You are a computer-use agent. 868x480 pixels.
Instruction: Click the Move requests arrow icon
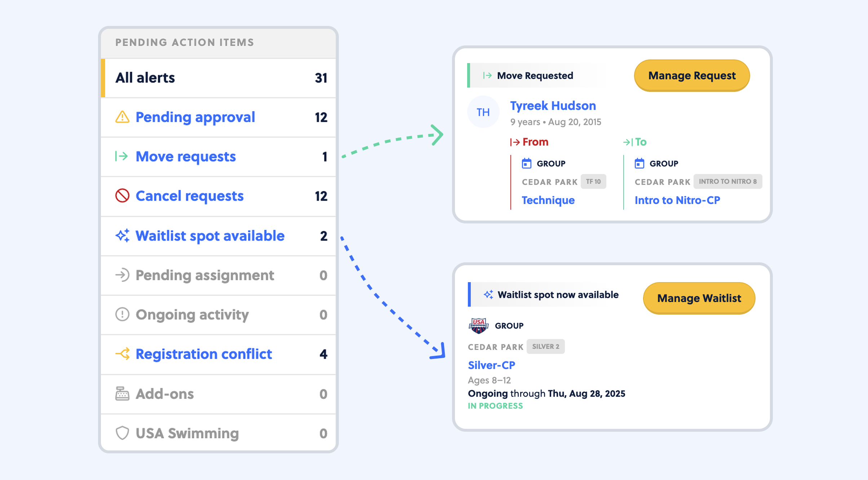pos(121,156)
